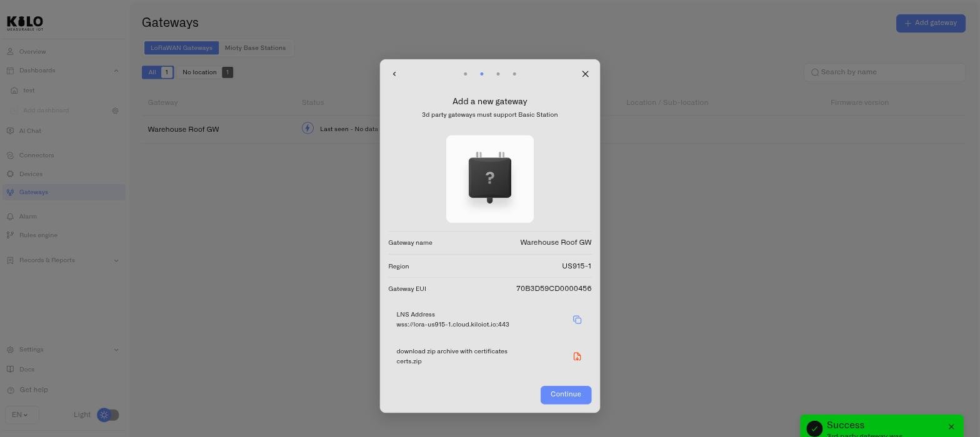Click the gateway status lightning icon
The image size is (980, 437).
point(307,129)
